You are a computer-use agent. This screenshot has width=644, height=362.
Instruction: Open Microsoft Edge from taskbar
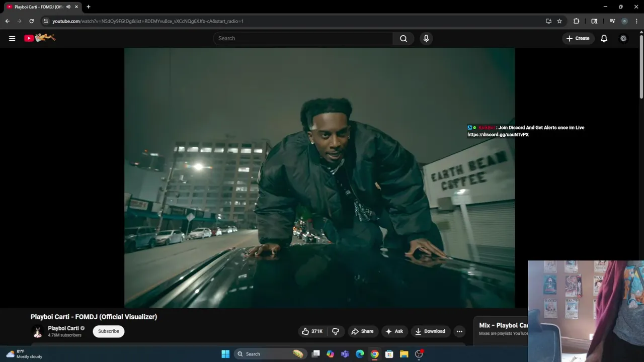click(360, 354)
